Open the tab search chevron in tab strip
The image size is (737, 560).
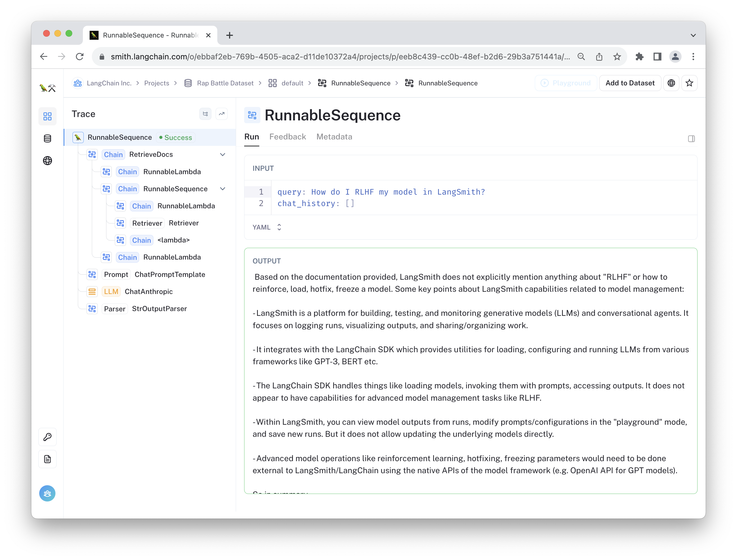click(x=693, y=35)
